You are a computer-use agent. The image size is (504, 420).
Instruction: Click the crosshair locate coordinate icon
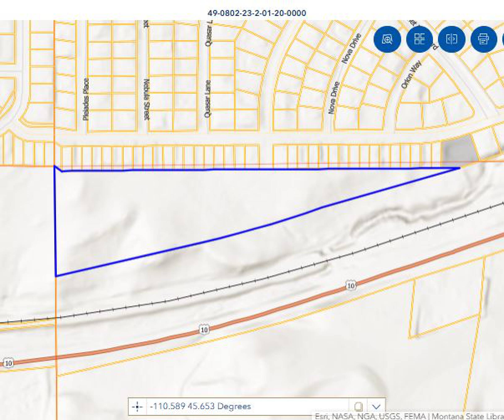[x=137, y=406]
